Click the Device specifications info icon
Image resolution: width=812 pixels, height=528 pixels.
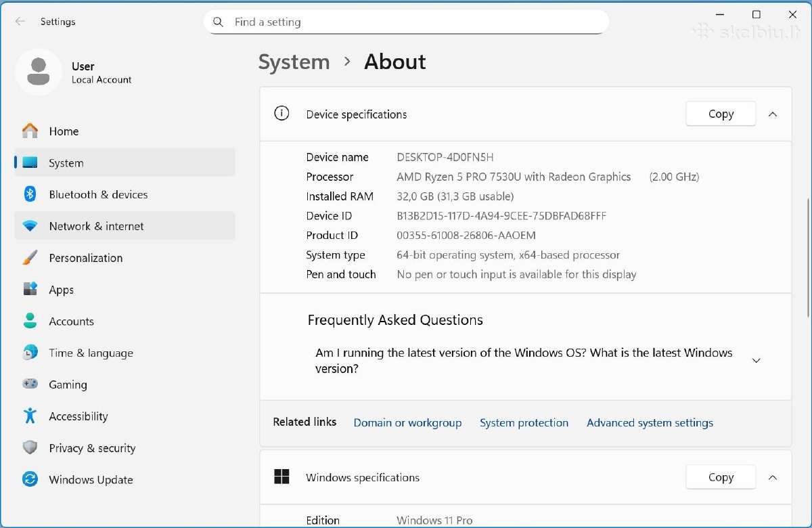point(281,114)
